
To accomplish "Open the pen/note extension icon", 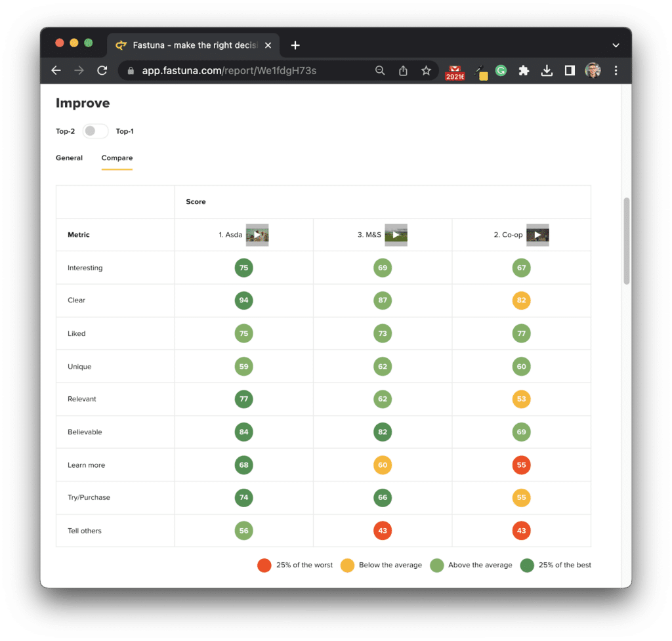I will coord(481,72).
